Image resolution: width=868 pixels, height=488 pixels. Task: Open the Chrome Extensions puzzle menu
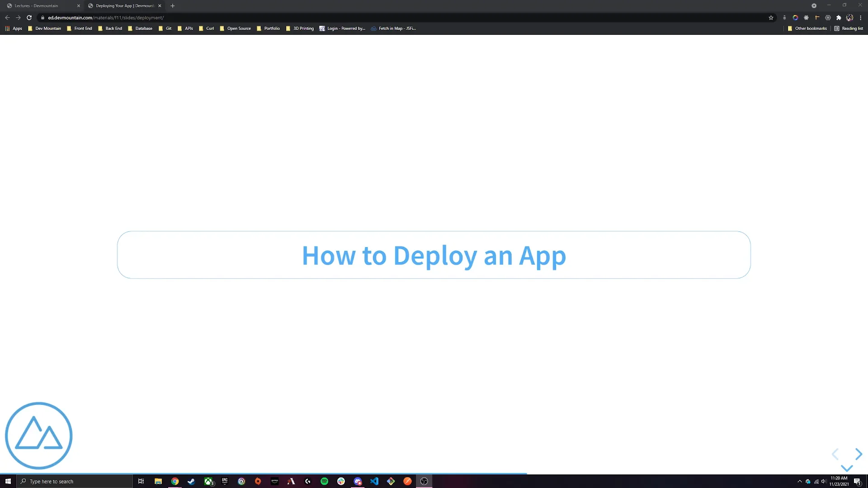coord(839,18)
